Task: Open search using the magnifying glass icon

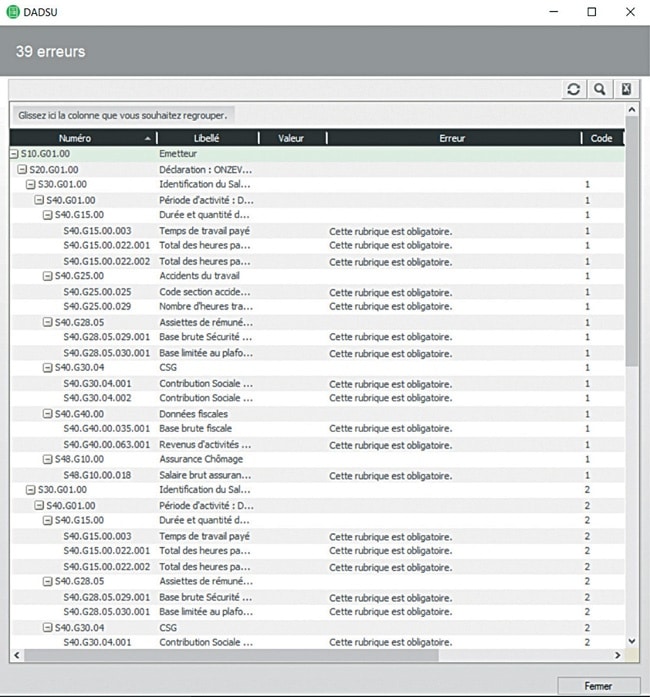Action: tap(600, 89)
